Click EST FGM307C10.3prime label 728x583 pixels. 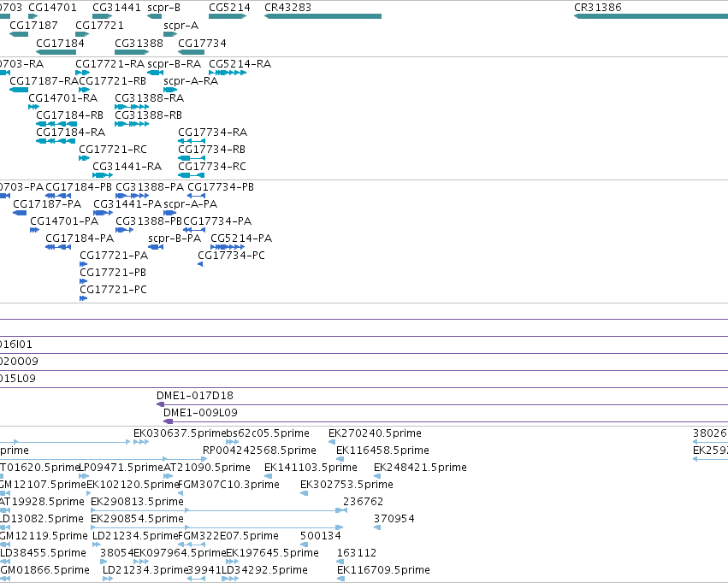[x=229, y=486]
